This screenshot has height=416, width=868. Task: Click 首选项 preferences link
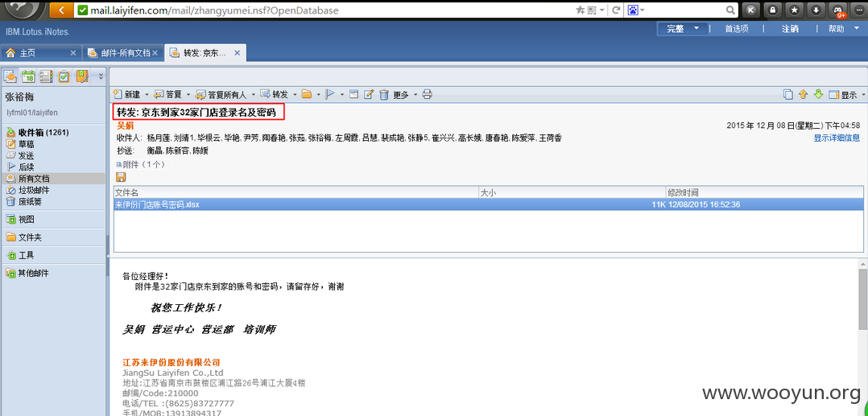pos(737,29)
